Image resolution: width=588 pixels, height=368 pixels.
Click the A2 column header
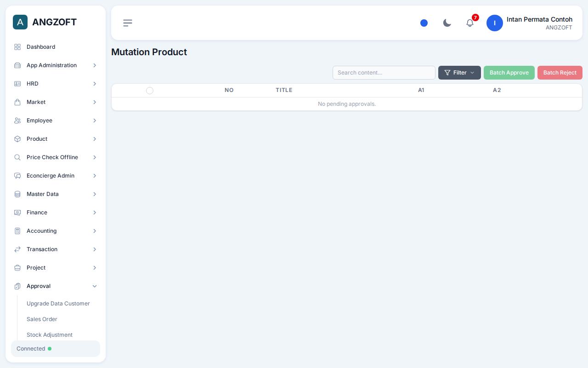tap(497, 90)
